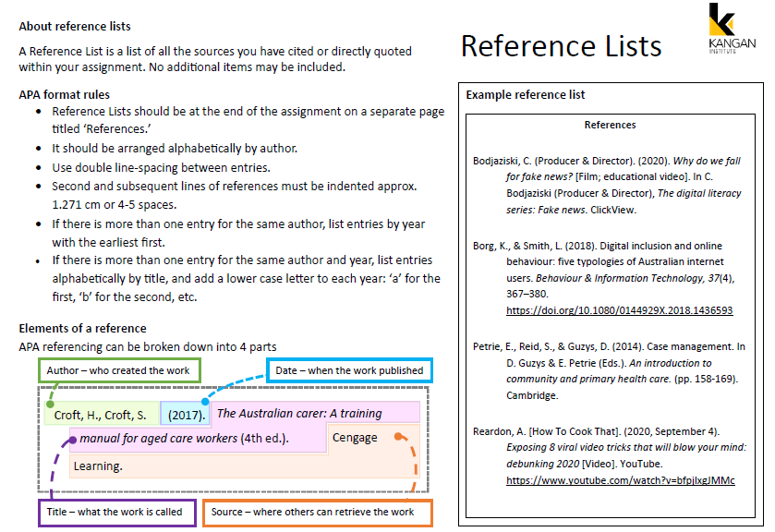The image size is (775, 532).
Task: Open the doi.org link for Borg & Smith
Action: point(619,311)
